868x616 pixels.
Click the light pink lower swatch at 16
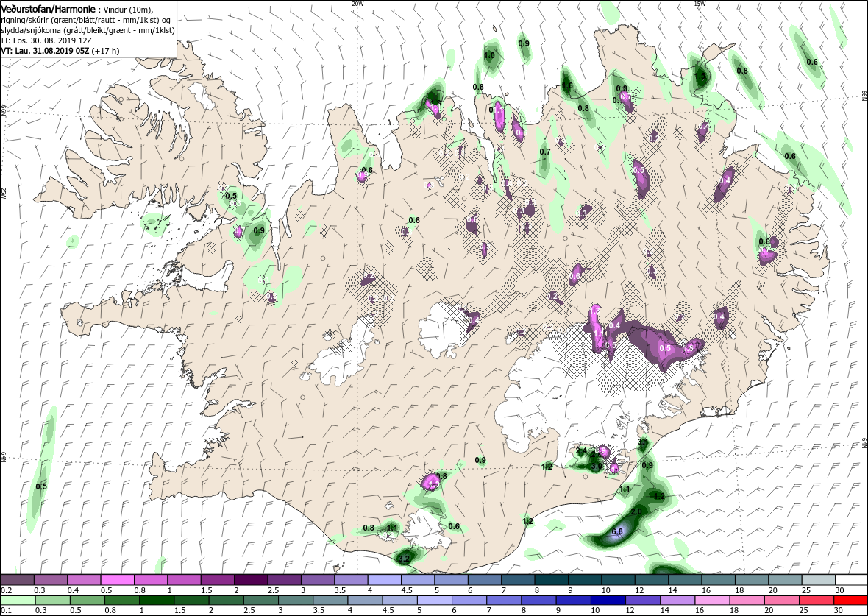(711, 600)
